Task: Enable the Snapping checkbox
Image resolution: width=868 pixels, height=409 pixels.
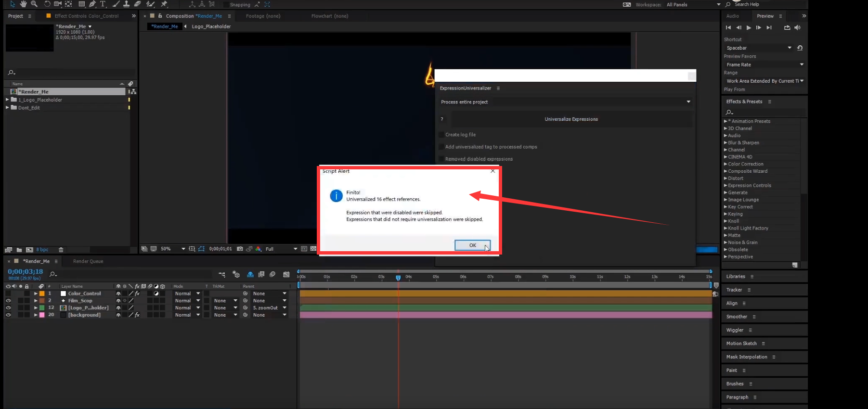Action: (x=226, y=4)
